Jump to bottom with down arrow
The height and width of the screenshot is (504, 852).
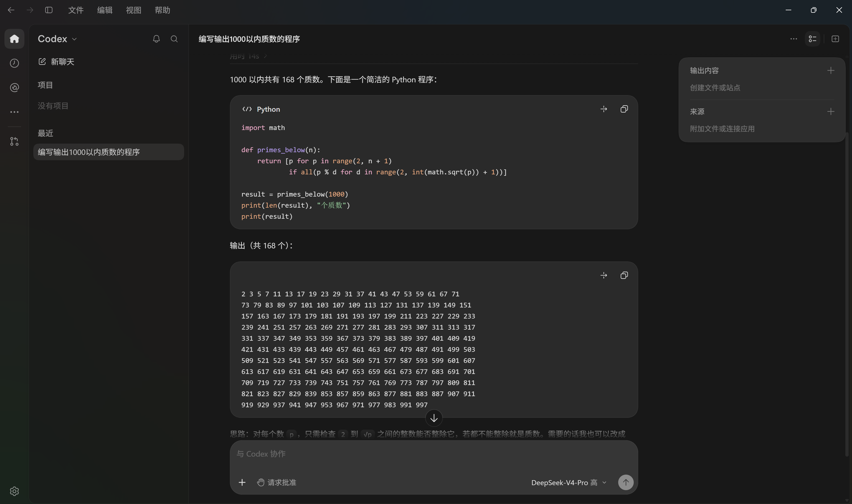point(434,418)
